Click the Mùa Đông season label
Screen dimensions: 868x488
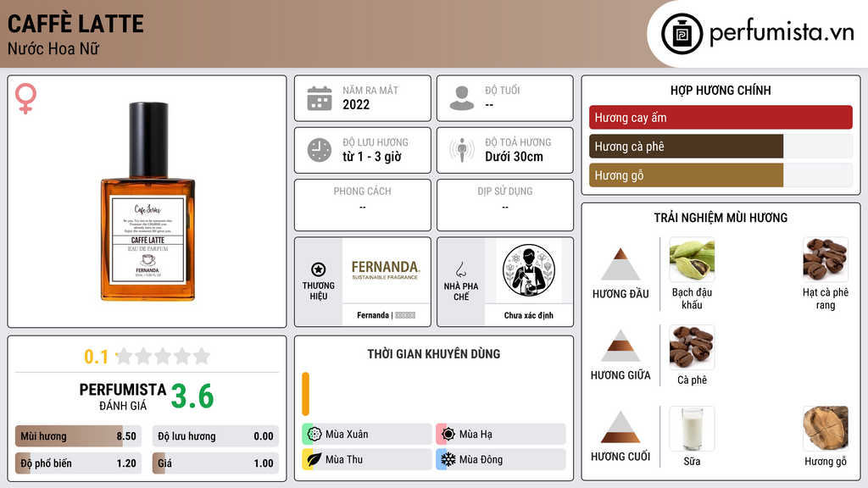(x=481, y=459)
